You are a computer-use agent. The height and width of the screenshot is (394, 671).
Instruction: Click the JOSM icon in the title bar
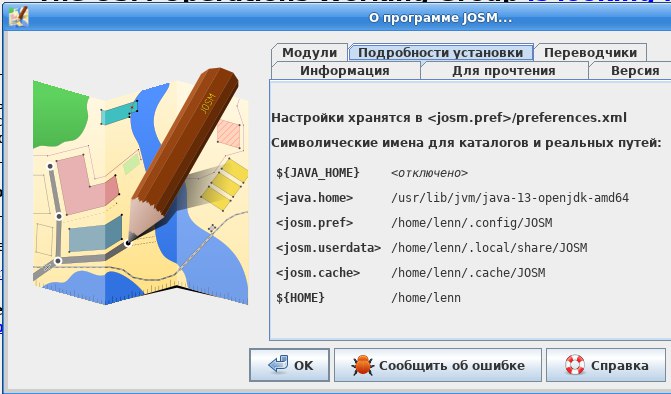(18, 17)
